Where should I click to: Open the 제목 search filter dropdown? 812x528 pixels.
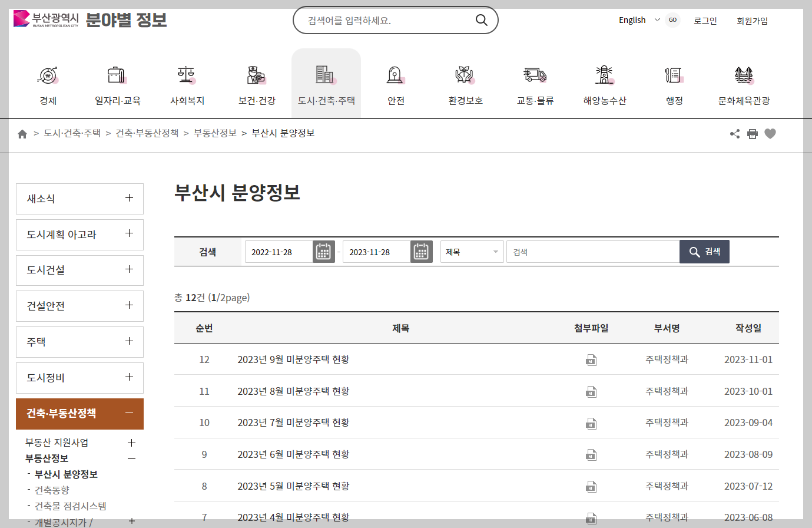pyautogui.click(x=472, y=252)
